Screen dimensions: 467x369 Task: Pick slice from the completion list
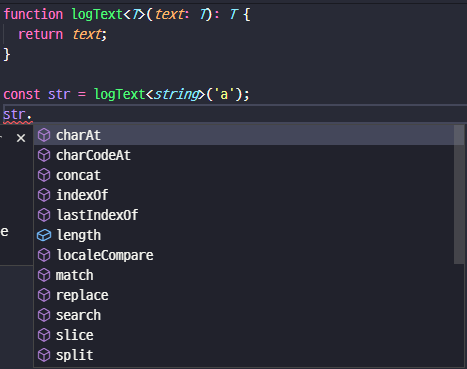pyautogui.click(x=249, y=335)
